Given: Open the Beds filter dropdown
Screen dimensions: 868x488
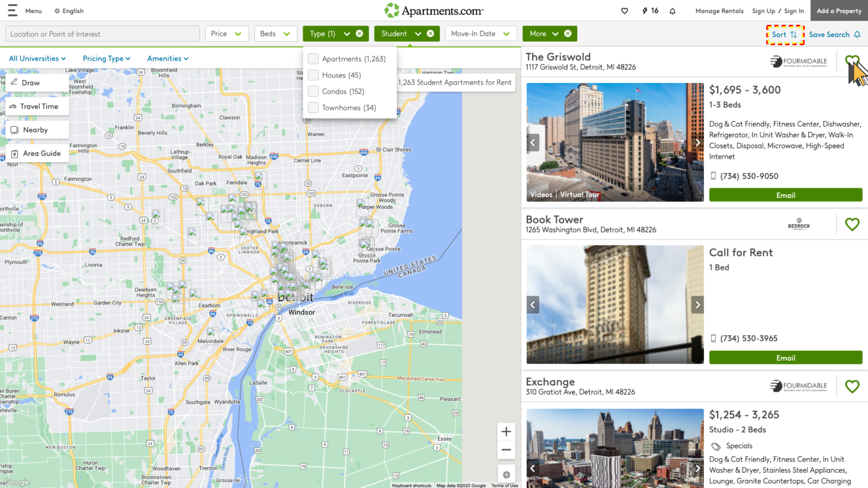Looking at the screenshot, I should point(275,34).
